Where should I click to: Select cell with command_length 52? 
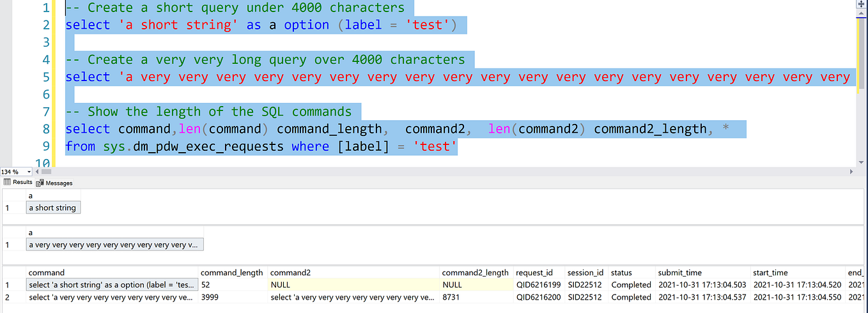pos(233,285)
